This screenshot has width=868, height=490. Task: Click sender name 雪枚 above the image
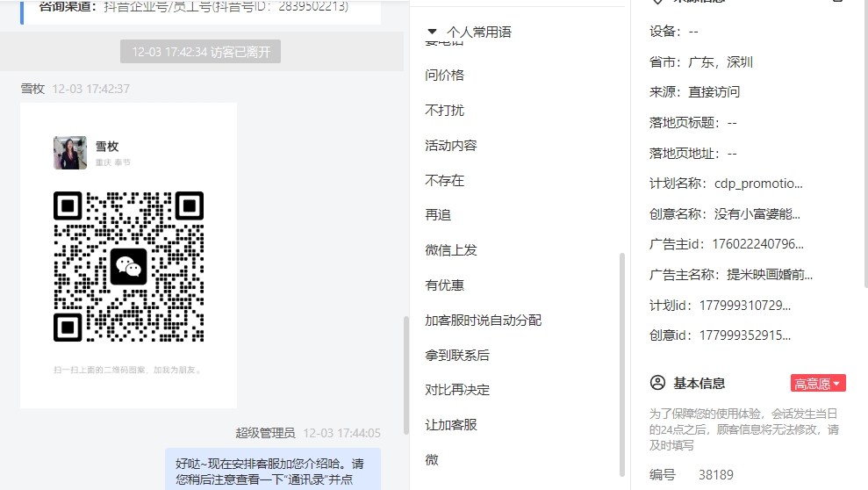32,89
